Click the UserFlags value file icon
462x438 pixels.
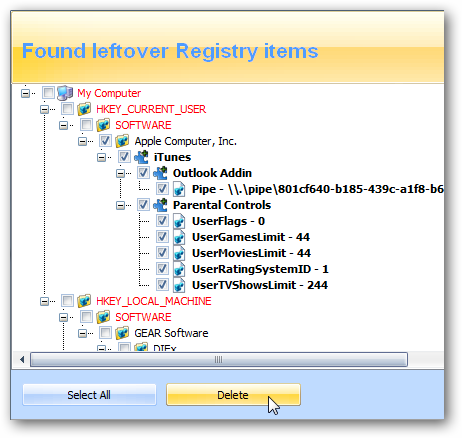179,221
